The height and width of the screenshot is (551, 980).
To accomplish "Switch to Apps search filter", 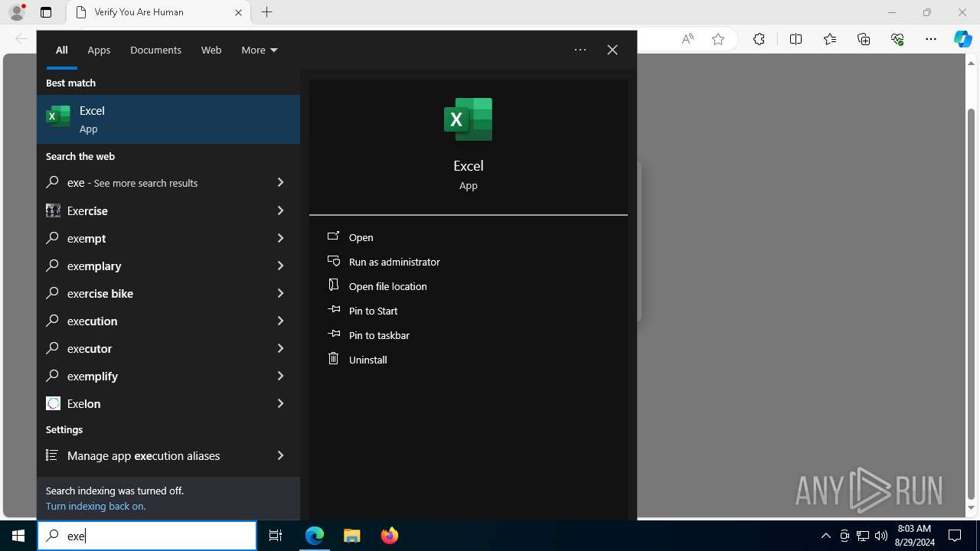I will (x=99, y=50).
